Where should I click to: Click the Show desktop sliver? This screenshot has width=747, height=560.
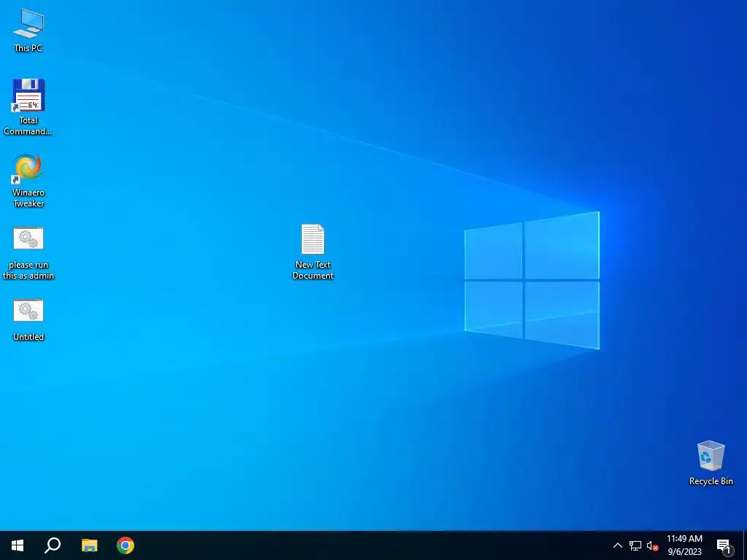(x=745, y=545)
